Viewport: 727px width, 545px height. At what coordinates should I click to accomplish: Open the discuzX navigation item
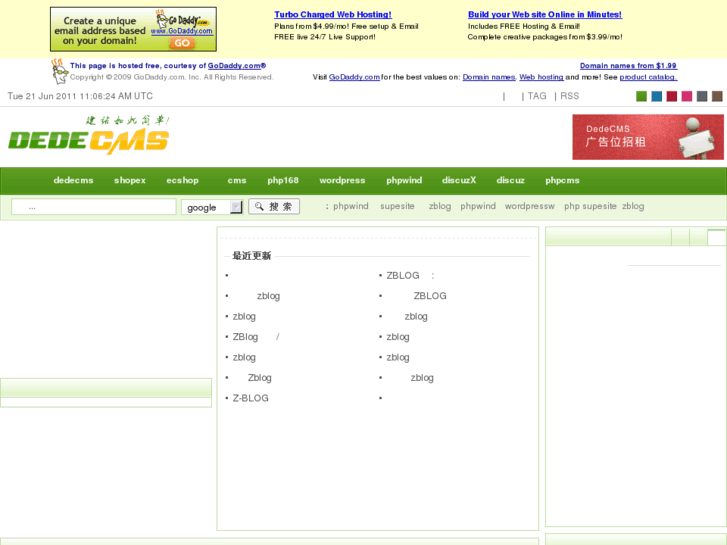click(459, 180)
